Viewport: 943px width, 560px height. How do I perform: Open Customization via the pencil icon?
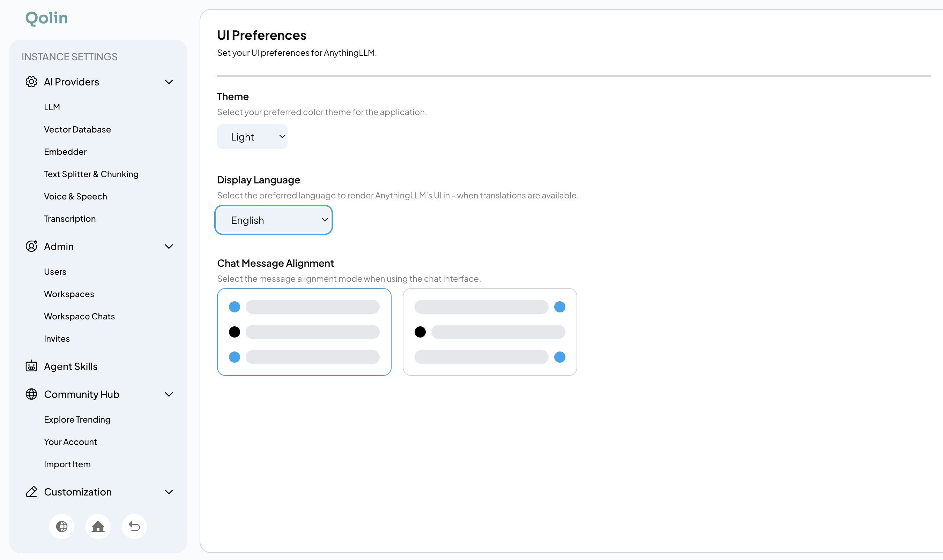pos(31,492)
